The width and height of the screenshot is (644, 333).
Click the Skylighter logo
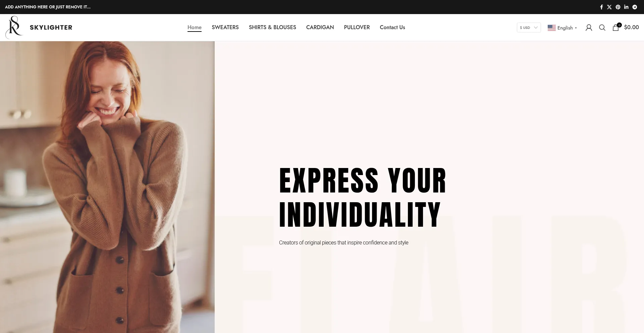(x=39, y=27)
